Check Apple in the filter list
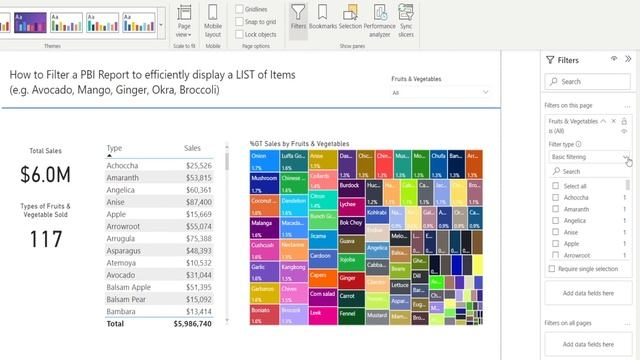 click(556, 243)
